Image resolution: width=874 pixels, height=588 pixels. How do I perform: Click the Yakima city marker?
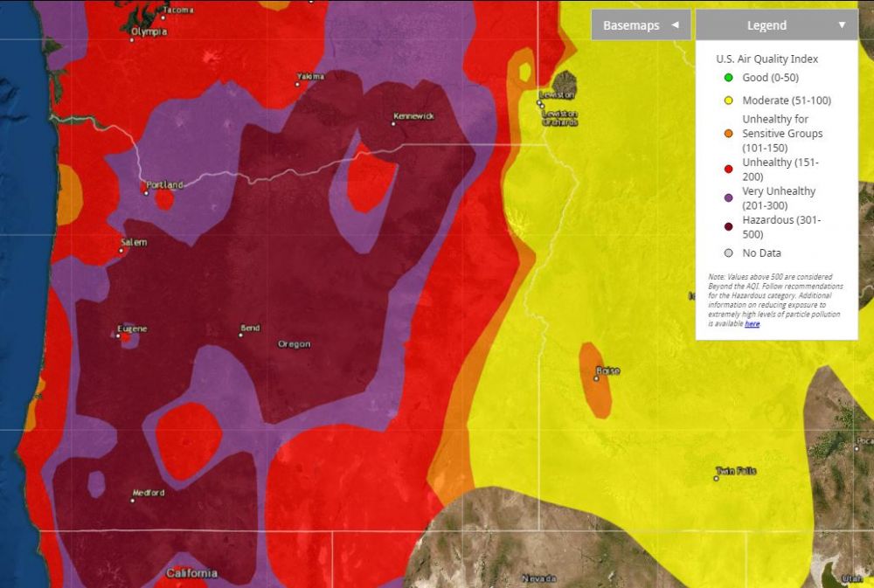(297, 85)
